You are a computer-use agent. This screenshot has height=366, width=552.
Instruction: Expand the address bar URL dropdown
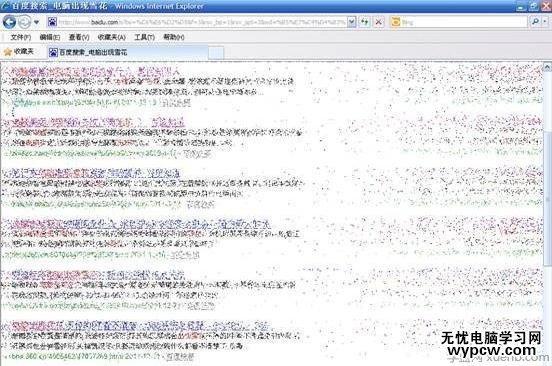point(351,22)
